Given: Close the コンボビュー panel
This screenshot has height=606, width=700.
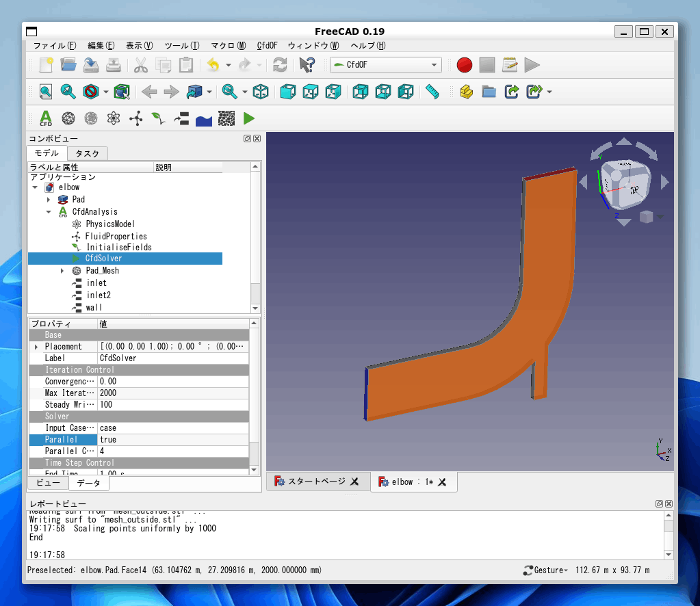Looking at the screenshot, I should (x=257, y=139).
